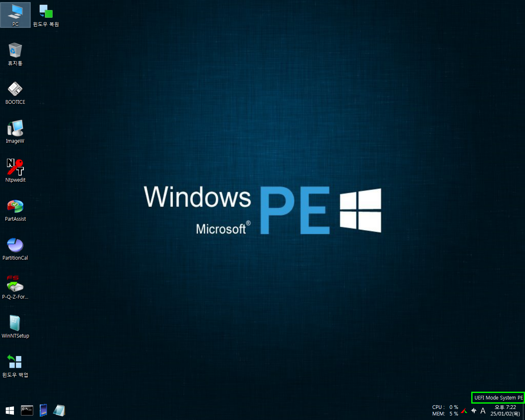Open PartAssist partition manager
The width and height of the screenshot is (525, 420).
click(15, 210)
